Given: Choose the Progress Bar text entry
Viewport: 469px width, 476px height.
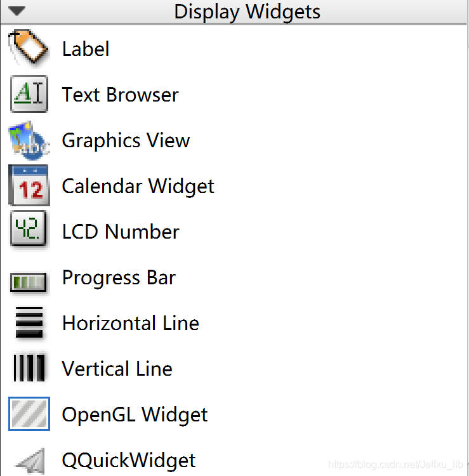Looking at the screenshot, I should [119, 278].
